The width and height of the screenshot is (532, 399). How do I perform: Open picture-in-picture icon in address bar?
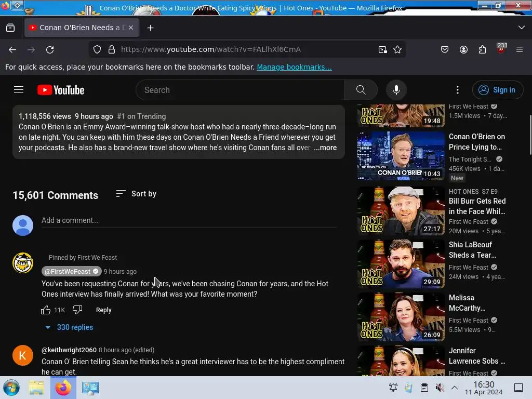383,49
